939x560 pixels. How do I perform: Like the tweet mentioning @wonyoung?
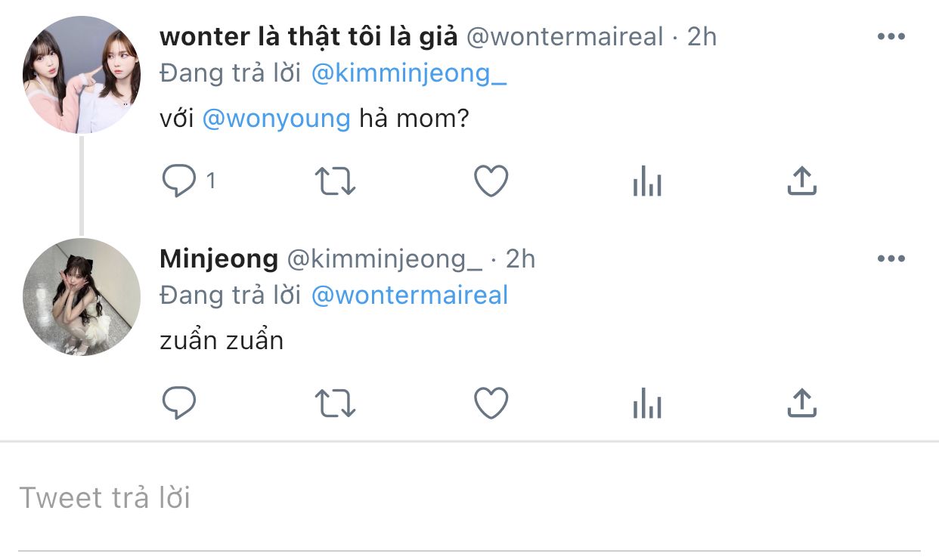point(491,181)
